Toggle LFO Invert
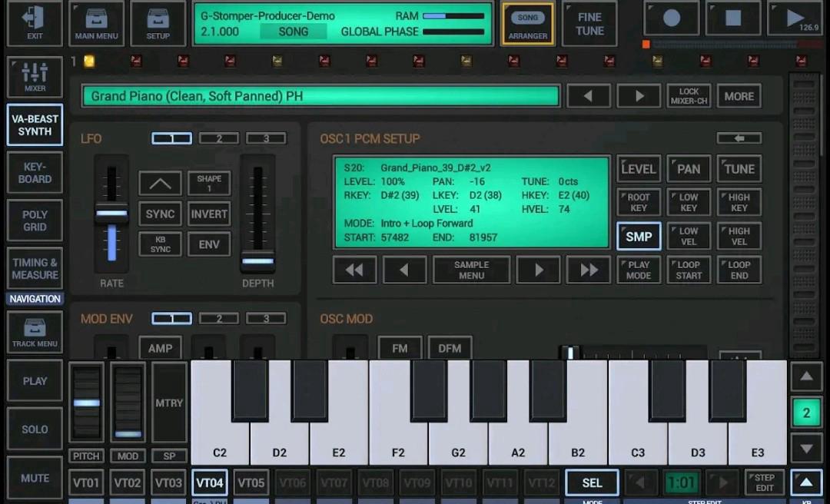The height and width of the screenshot is (504, 830). [208, 214]
